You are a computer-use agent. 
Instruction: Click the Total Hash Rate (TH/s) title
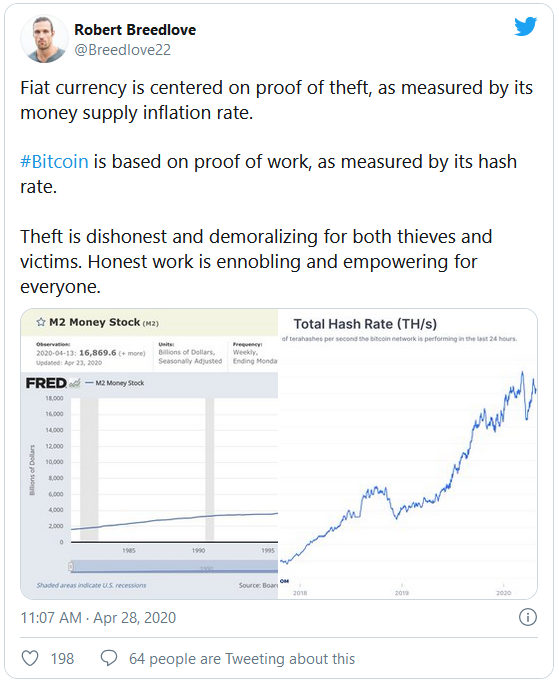tap(365, 324)
